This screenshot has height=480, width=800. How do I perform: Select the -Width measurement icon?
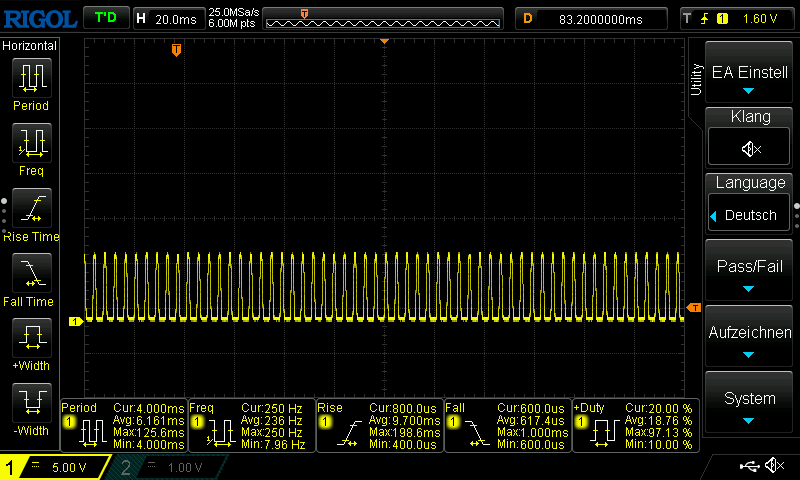30,403
